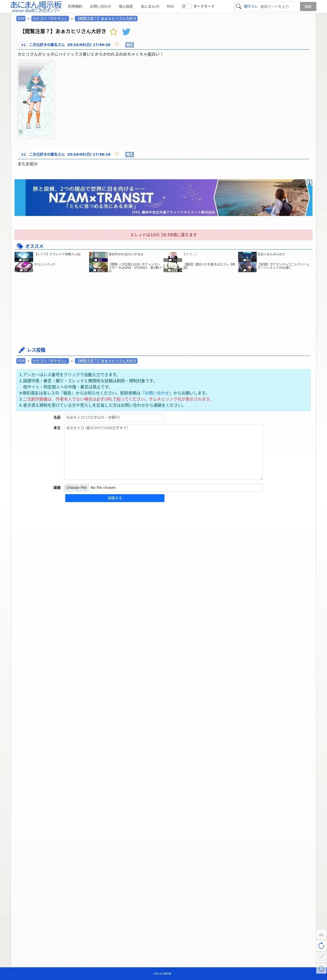Click the magnifying glass search icon
This screenshot has height=980, width=327.
point(239,6)
